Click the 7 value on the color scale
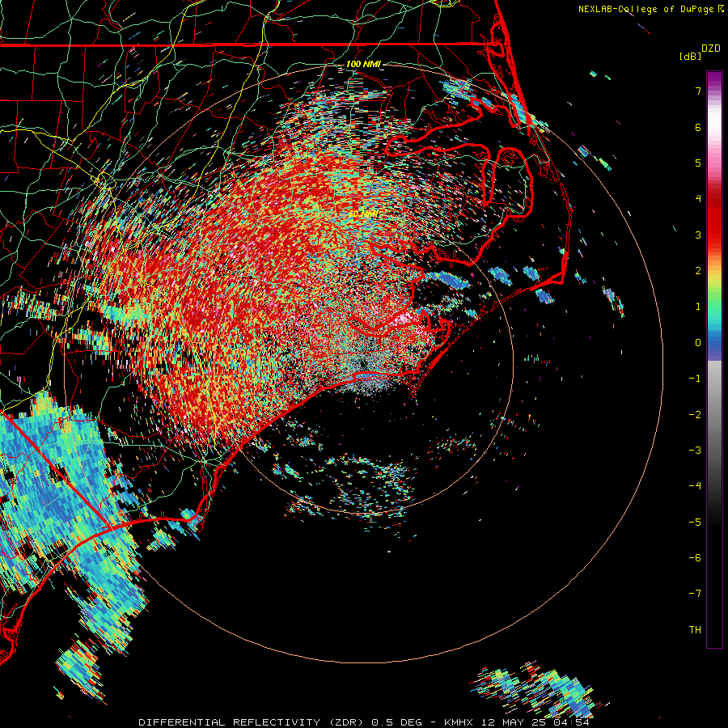 pyautogui.click(x=698, y=91)
